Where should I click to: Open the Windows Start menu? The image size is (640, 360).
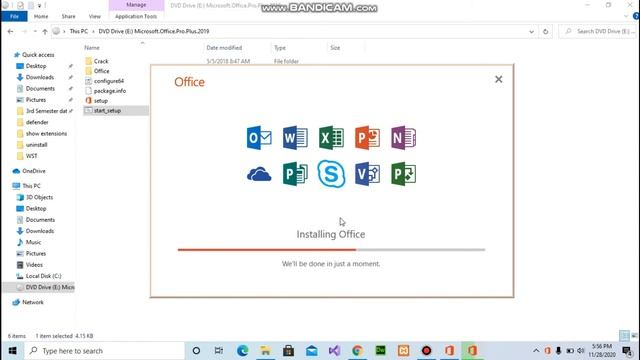(12, 351)
